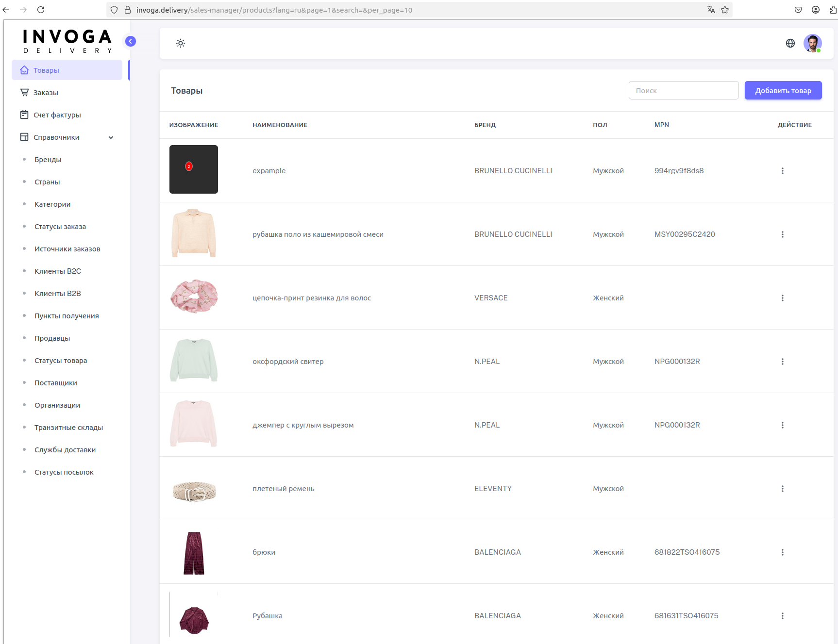838x644 pixels.
Task: Open Транзитные склады page
Action: tap(68, 428)
